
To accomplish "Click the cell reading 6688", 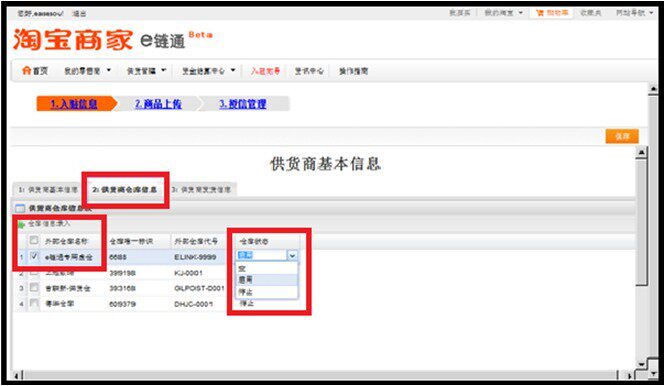I will pyautogui.click(x=118, y=257).
